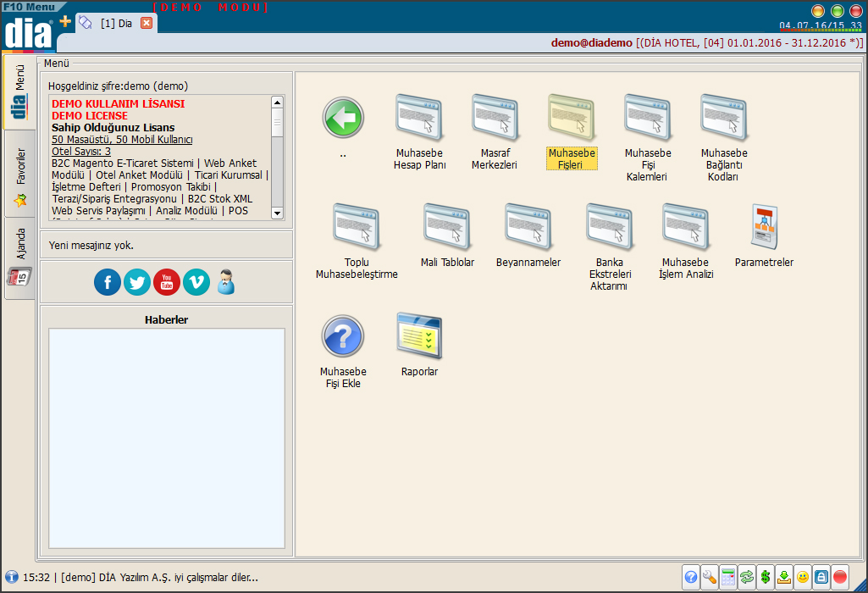Visit the Vimeo channel icon

(x=196, y=282)
